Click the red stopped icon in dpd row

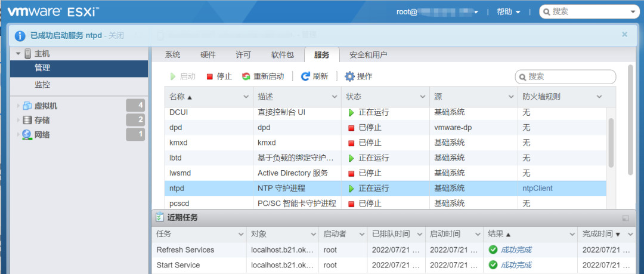pyautogui.click(x=351, y=128)
